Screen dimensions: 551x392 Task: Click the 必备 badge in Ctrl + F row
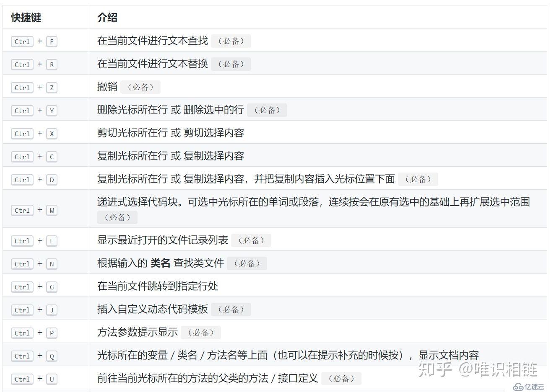[231, 41]
